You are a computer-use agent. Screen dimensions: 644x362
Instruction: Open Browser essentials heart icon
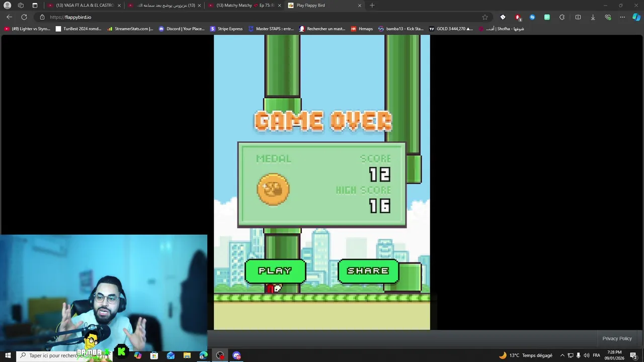(608, 17)
